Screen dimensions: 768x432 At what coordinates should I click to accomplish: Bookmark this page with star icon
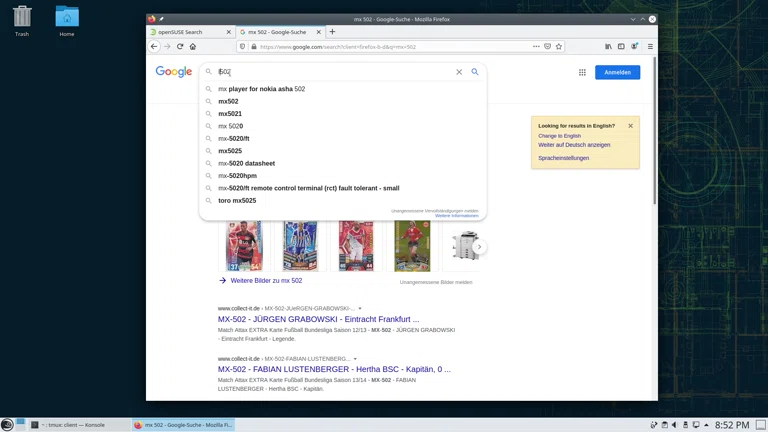[559, 46]
